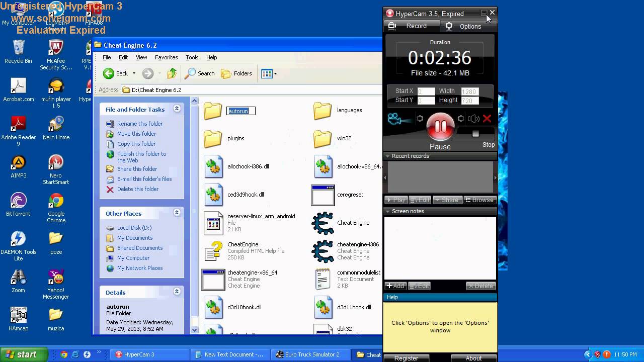Open the View menu in Explorer window
Image resolution: width=644 pixels, height=362 pixels.
click(x=141, y=57)
